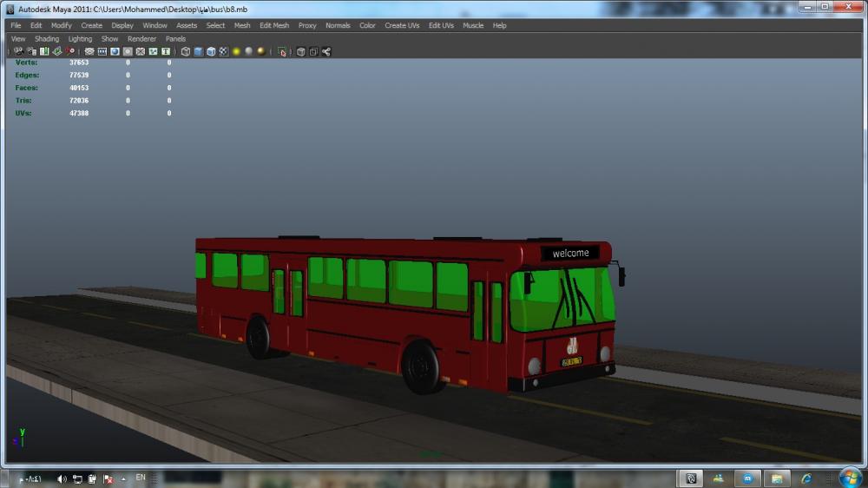This screenshot has width=868, height=488.
Task: Toggle the Safe Title display
Action: (166, 51)
